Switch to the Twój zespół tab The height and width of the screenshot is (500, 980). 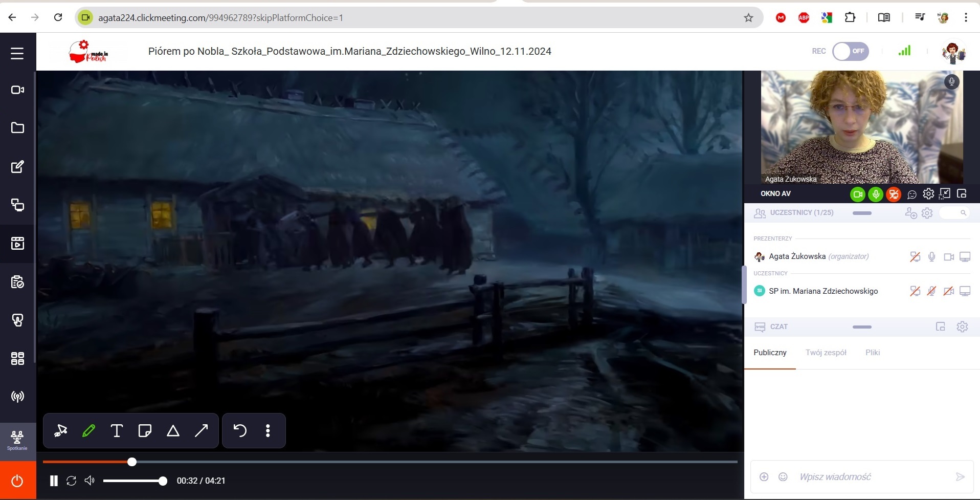pyautogui.click(x=826, y=353)
